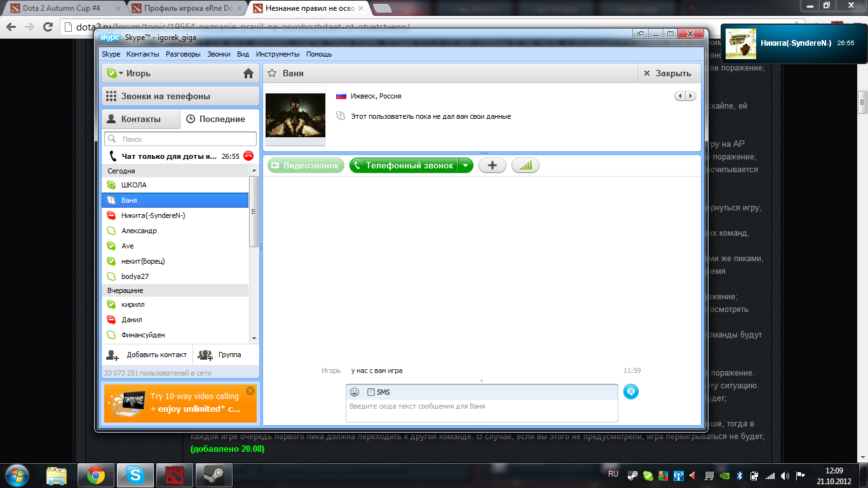The height and width of the screenshot is (488, 868).
Task: Click the call quality signal bars button
Action: pyautogui.click(x=526, y=165)
